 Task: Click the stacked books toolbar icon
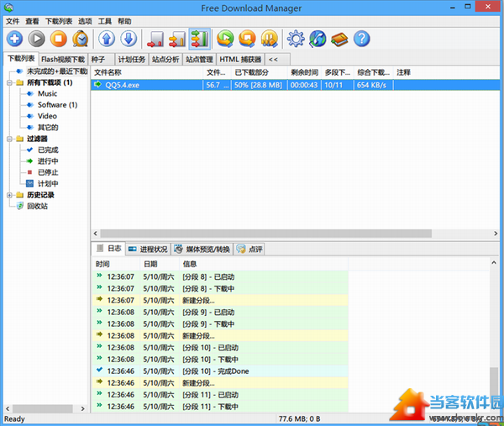(x=339, y=39)
